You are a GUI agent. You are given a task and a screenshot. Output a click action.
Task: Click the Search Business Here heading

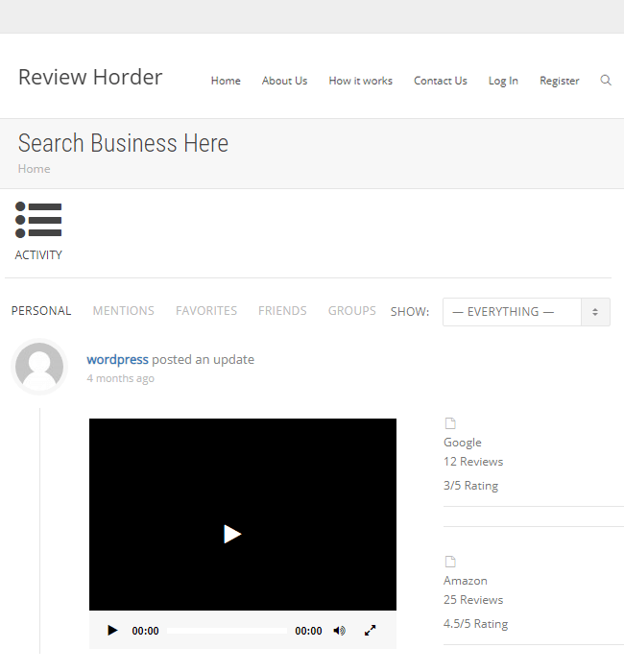click(123, 143)
